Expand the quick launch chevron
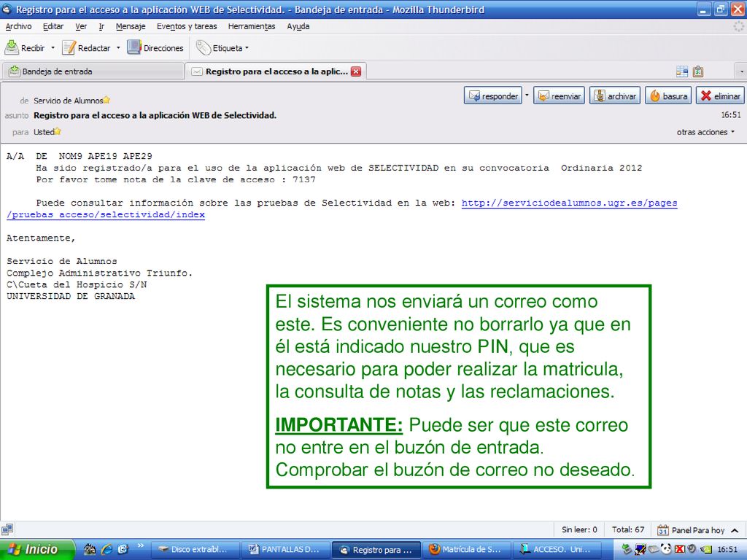This screenshot has width=747, height=560. (x=141, y=545)
